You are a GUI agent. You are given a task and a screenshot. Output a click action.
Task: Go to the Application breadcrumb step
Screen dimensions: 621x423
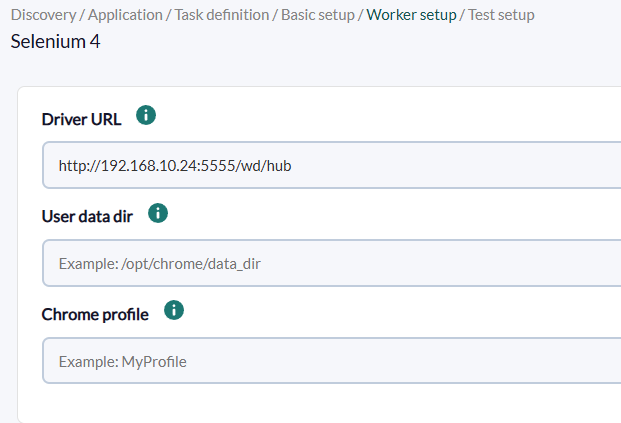pyautogui.click(x=125, y=15)
